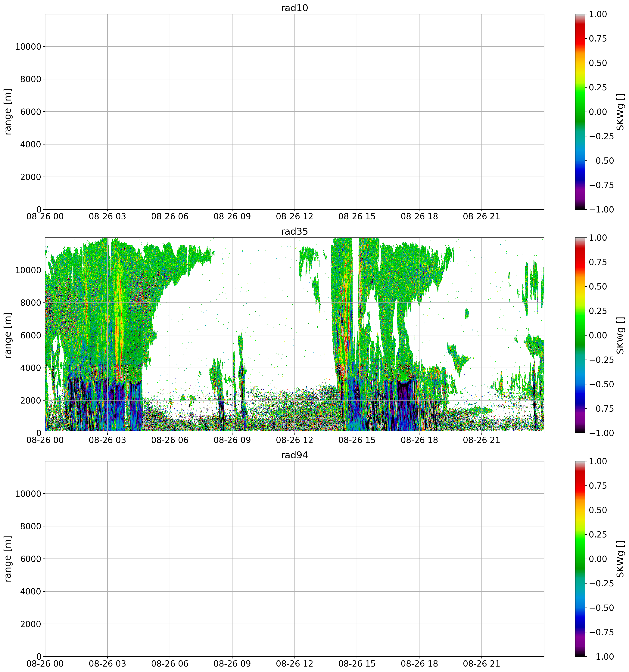
Task: Click the range [m] label of rad10
Action: 8,112
